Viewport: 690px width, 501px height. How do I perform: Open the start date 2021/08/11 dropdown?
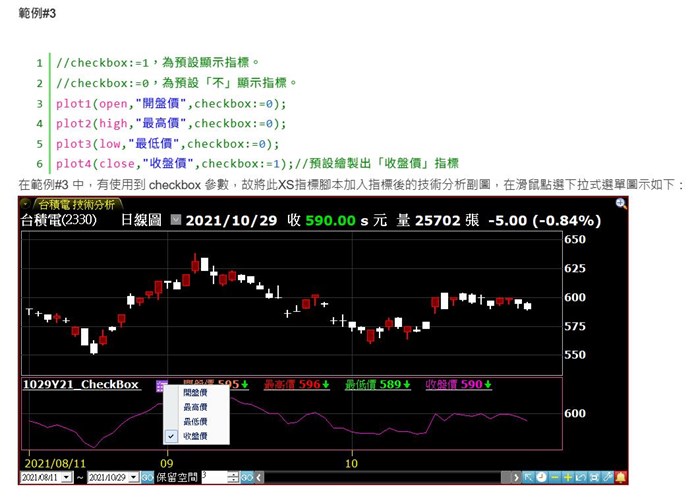point(67,477)
